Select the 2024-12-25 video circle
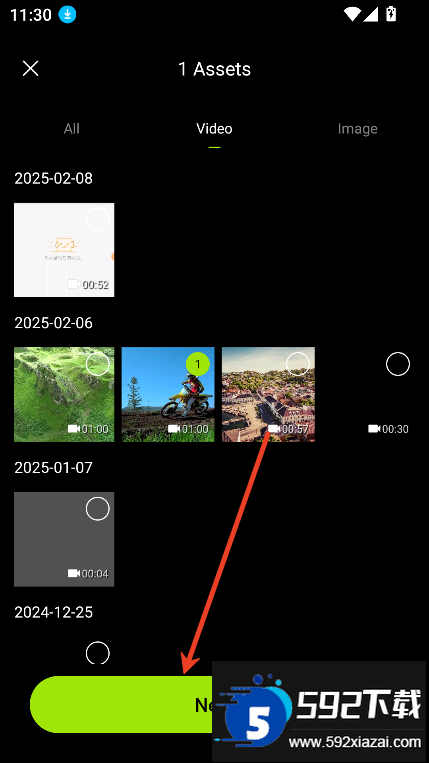The height and width of the screenshot is (763, 429). [x=98, y=653]
